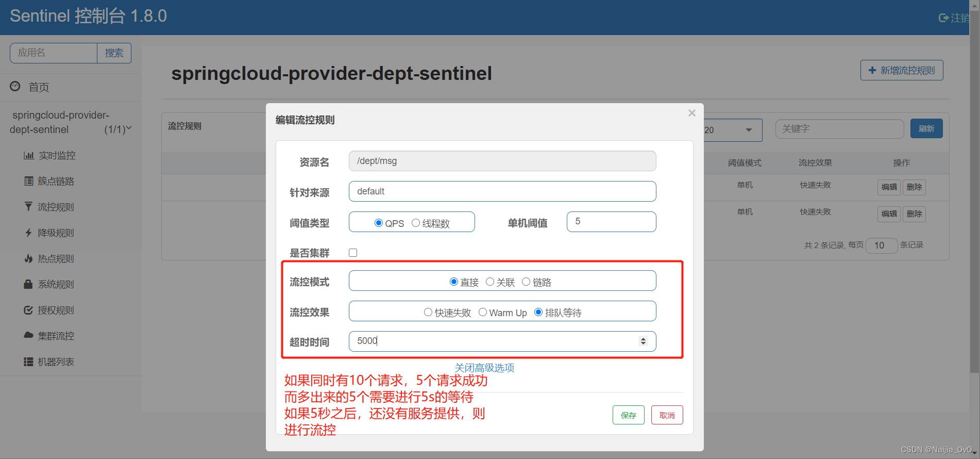The width and height of the screenshot is (980, 459).
Task: Click the 集群流控 cloud icon
Action: [x=29, y=335]
